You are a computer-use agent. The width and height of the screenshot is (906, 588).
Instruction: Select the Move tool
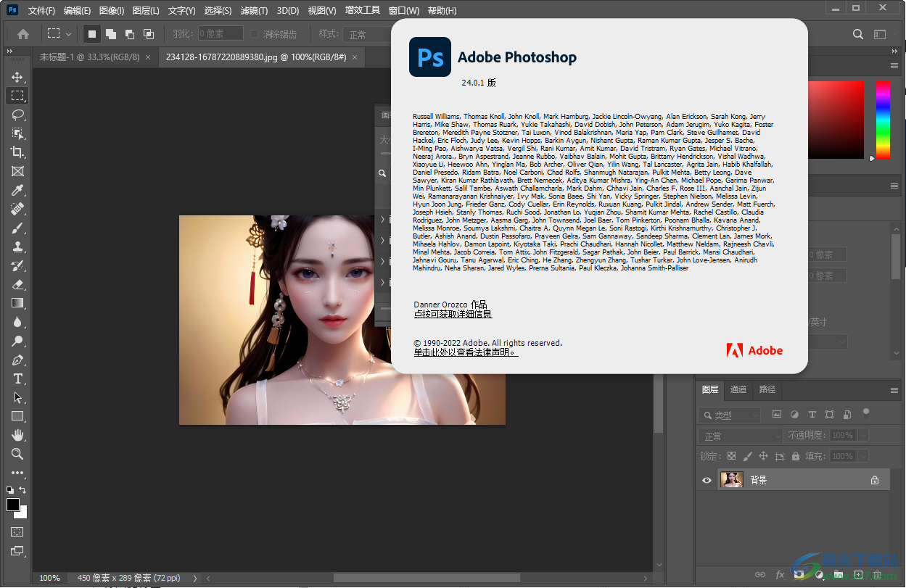click(x=17, y=76)
